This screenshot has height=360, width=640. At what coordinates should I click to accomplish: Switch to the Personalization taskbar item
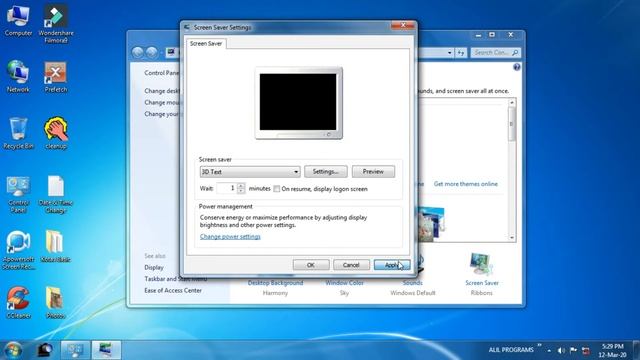pyautogui.click(x=106, y=350)
